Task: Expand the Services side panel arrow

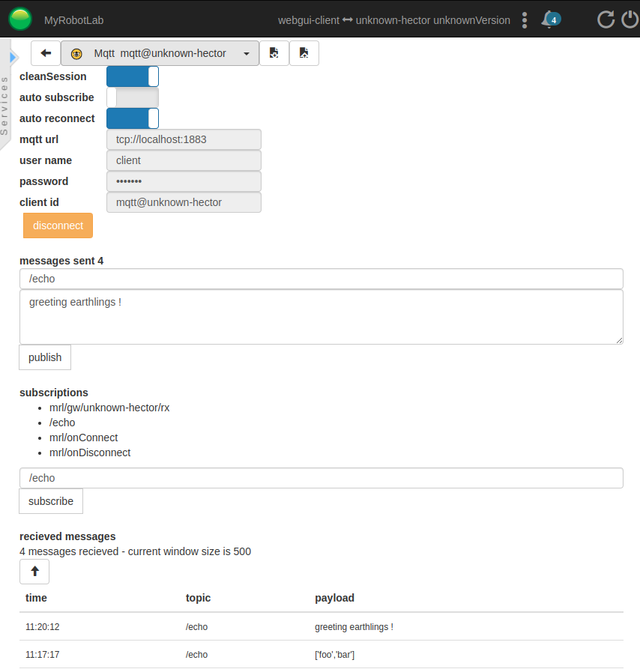Action: (x=13, y=57)
